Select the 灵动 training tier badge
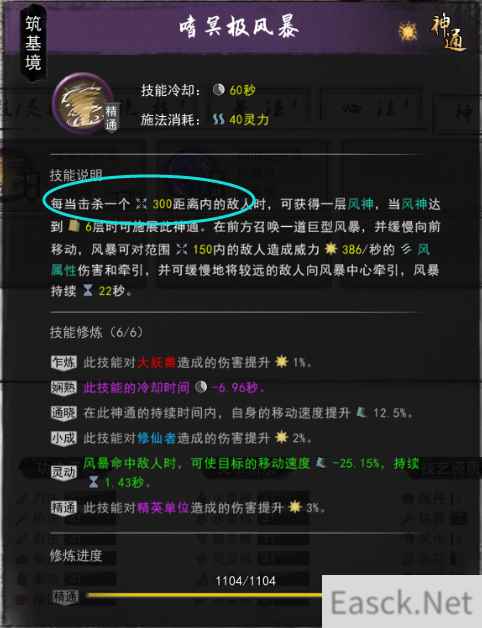The image size is (482, 628). [x=64, y=472]
